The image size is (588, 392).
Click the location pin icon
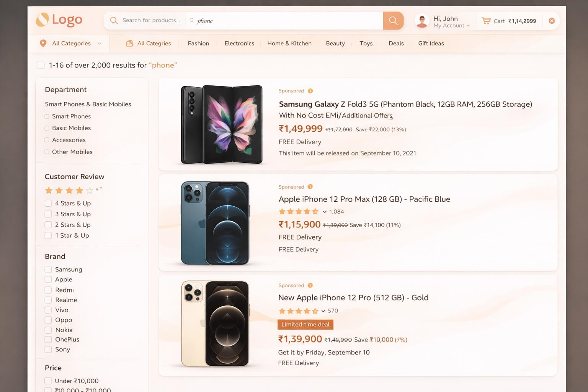(43, 43)
